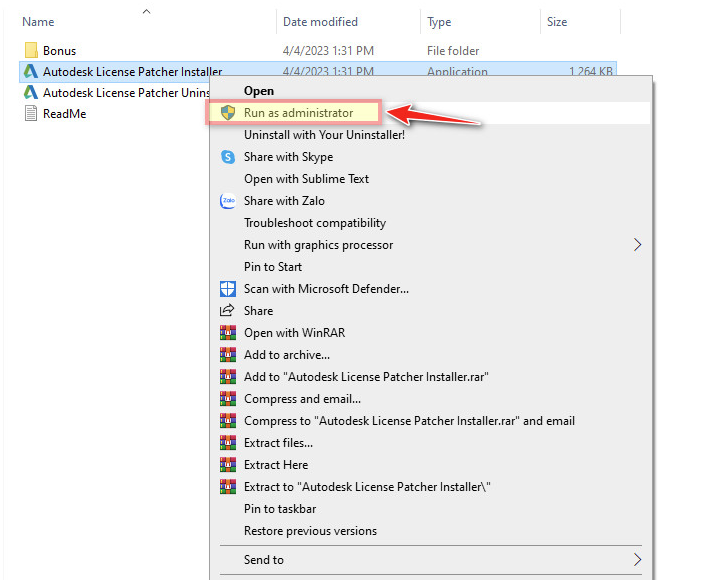The width and height of the screenshot is (705, 586).
Task: Expand the Send to submenu arrow
Action: [x=637, y=560]
